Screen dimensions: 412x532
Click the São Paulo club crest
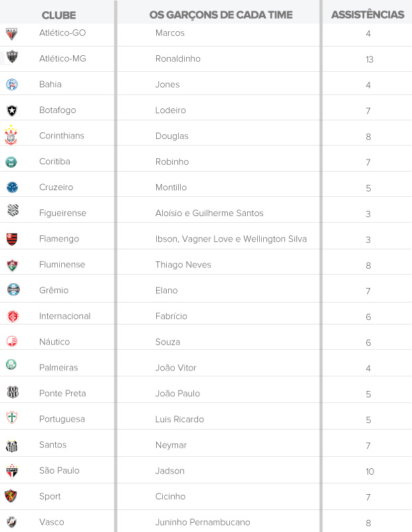click(12, 471)
